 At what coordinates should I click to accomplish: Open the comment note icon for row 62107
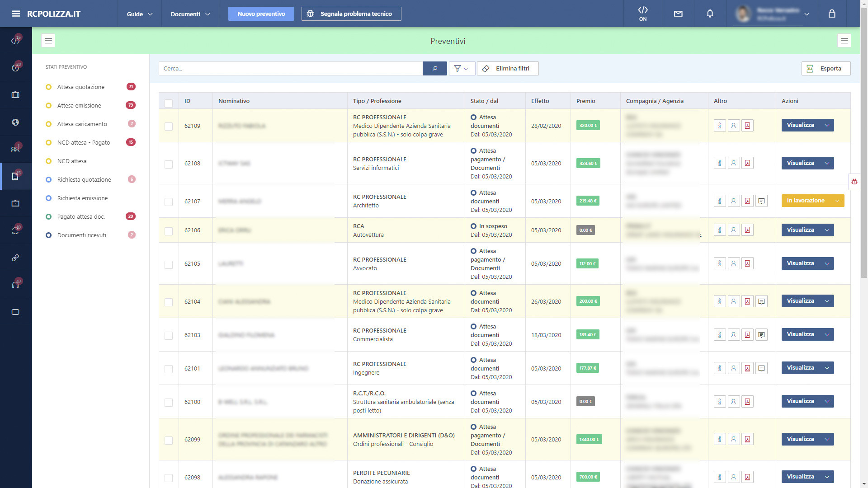(761, 201)
